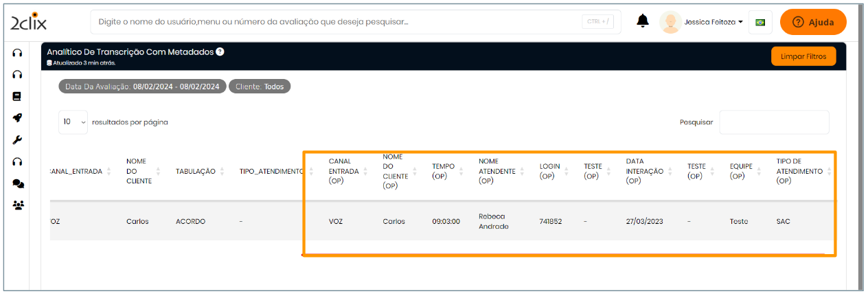This screenshot has height=296, width=868.
Task: Click the help question mark beside report title
Action: [220, 52]
